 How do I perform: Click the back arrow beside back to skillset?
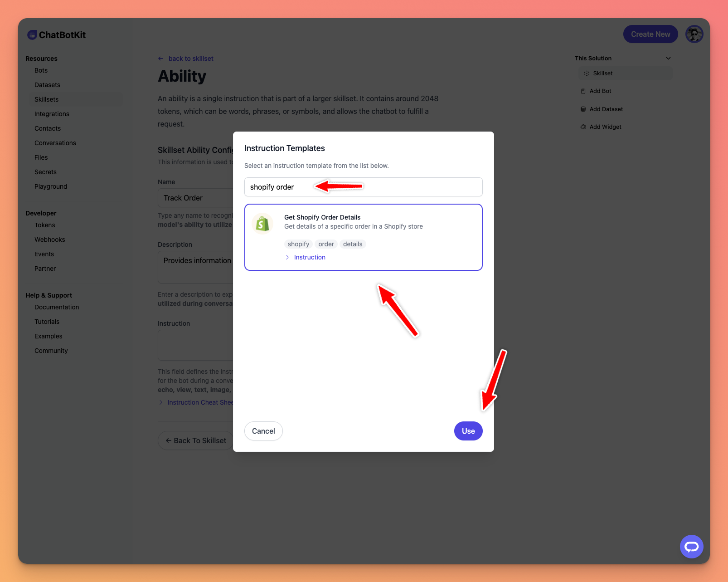[x=160, y=59]
